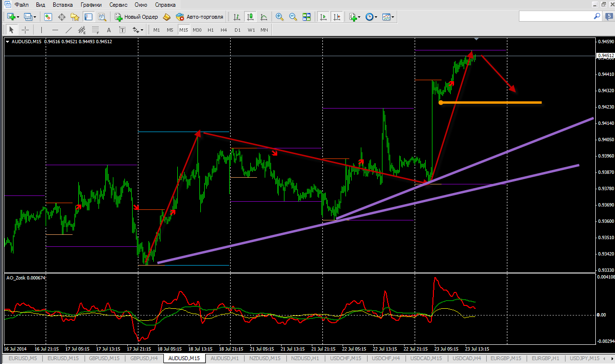The height and width of the screenshot is (364, 615).
Task: Zoom in on the chart
Action: pos(280,17)
